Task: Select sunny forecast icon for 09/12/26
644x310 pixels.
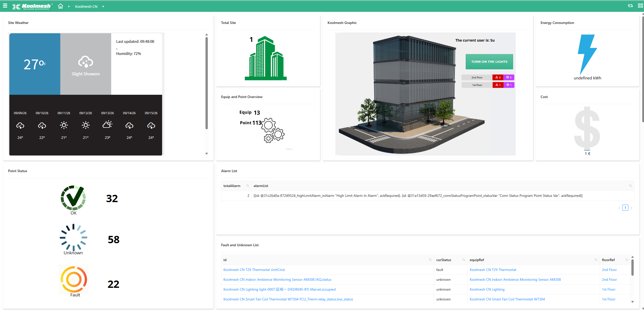Action: click(x=86, y=125)
